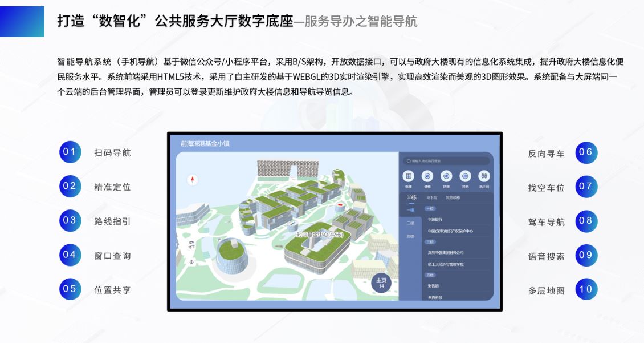The width and height of the screenshot is (644, 343).
Task: Click the 08 number badge
Action: [x=586, y=221]
